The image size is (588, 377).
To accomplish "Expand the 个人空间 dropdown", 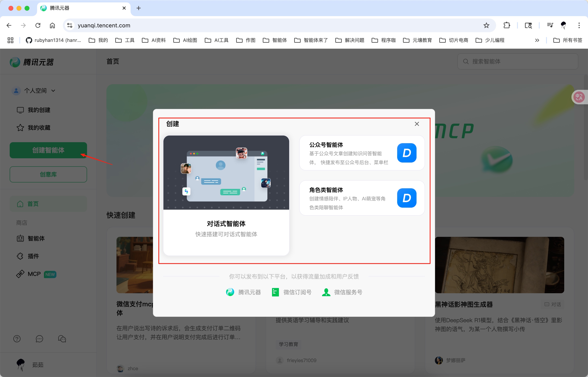I will 53,90.
